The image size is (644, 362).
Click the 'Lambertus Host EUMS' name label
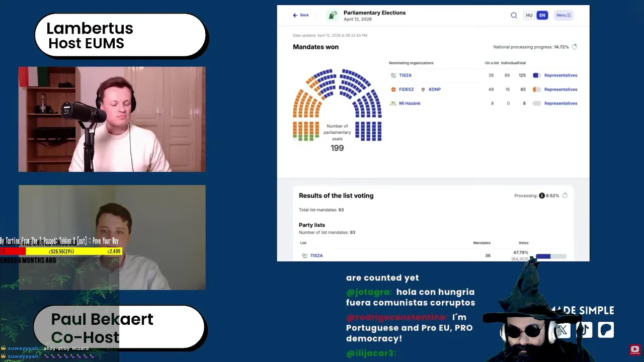point(120,35)
